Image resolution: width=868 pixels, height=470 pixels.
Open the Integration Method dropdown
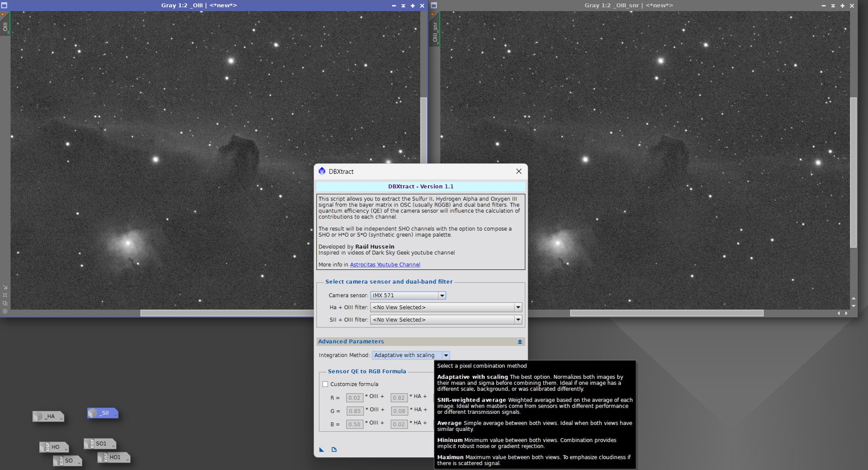[411, 355]
